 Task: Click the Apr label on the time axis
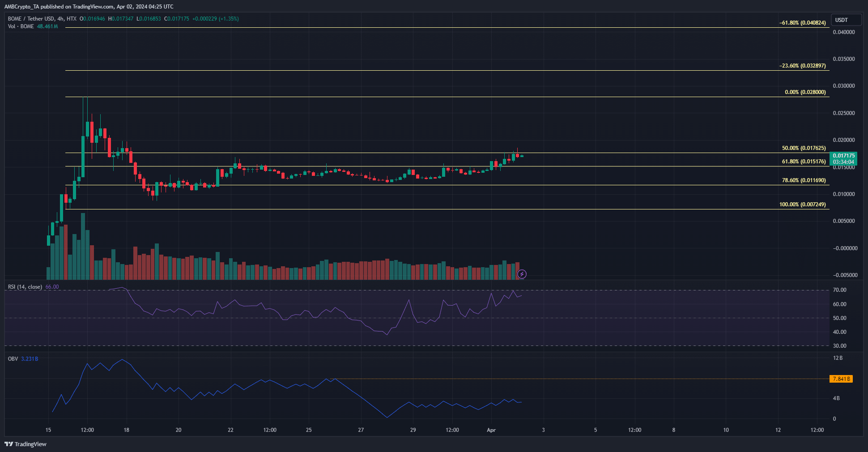[491, 430]
